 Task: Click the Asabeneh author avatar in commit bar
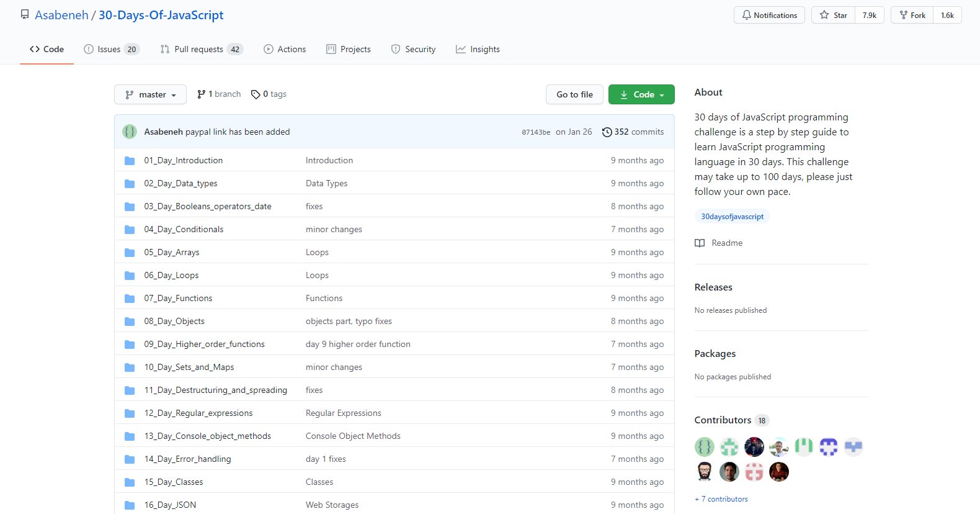pos(130,132)
